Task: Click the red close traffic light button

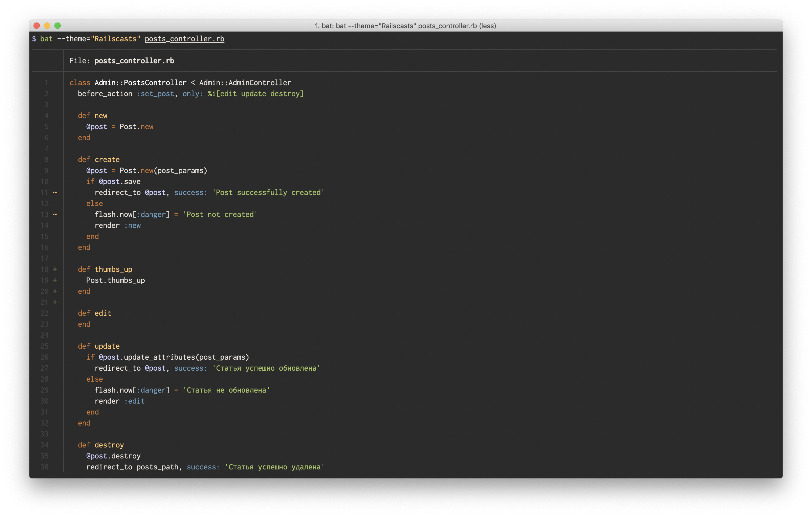Action: [36, 26]
